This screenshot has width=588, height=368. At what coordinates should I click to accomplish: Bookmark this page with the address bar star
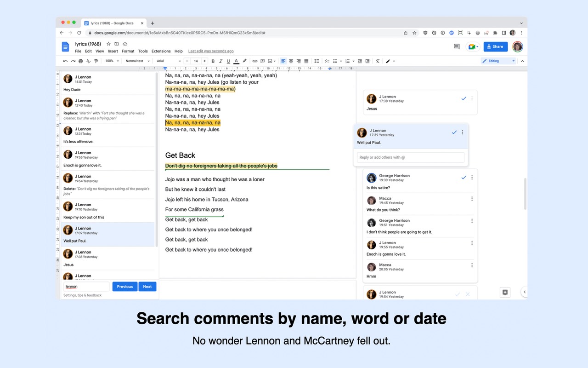click(414, 33)
